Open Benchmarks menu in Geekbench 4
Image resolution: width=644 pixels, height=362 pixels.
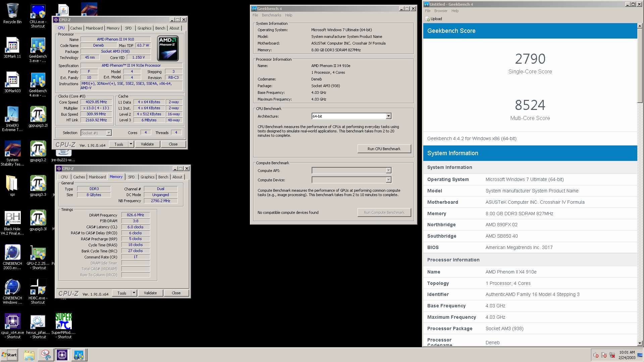tap(271, 15)
